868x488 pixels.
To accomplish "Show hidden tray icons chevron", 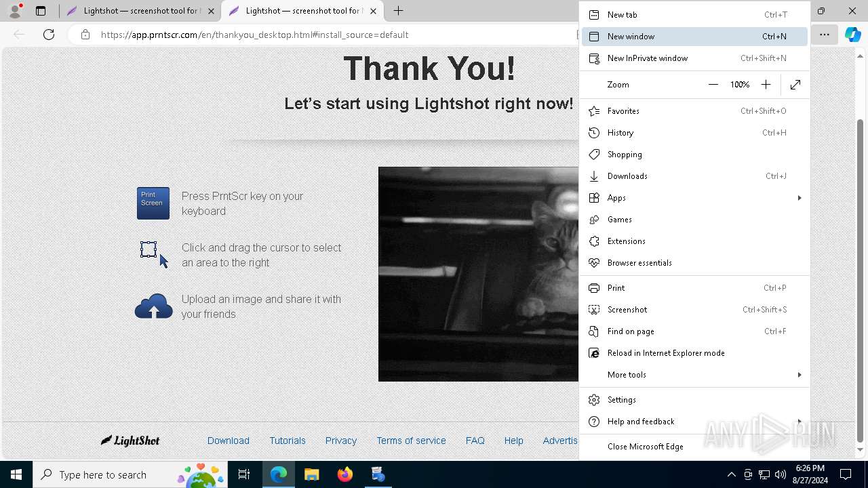I will 731,474.
